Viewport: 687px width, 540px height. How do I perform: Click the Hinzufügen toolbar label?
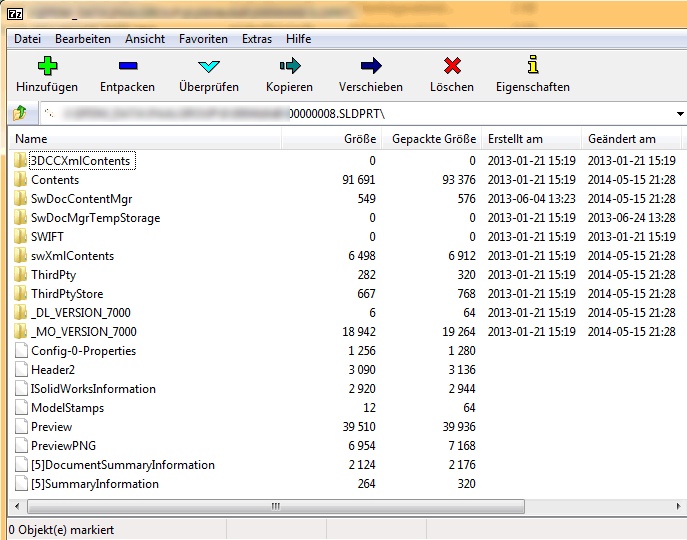(x=47, y=87)
